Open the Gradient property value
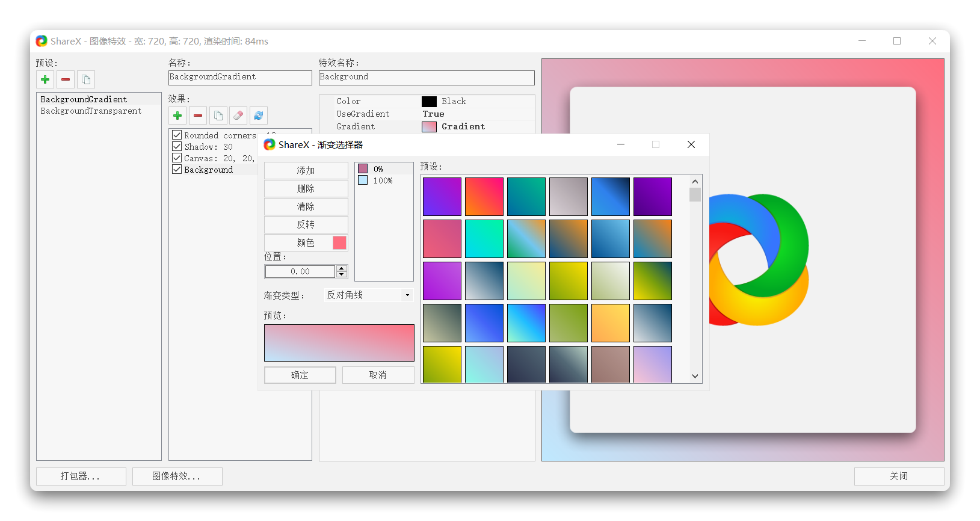 pyautogui.click(x=463, y=126)
